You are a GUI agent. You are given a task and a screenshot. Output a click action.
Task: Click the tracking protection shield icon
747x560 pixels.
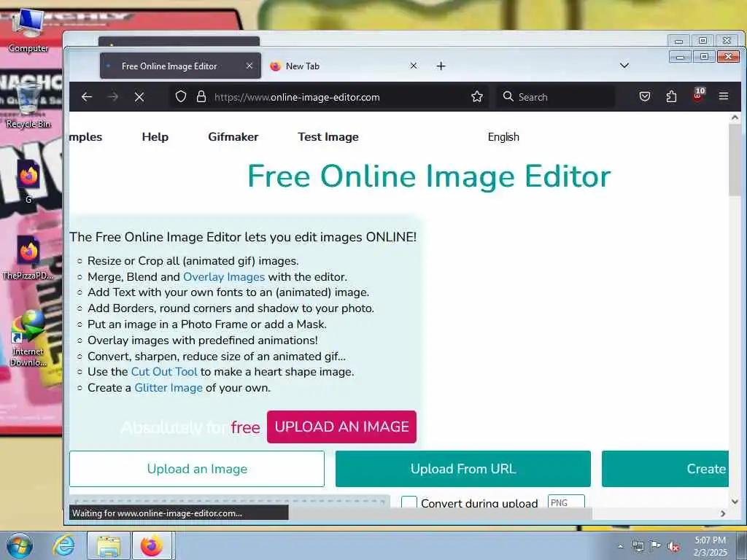pyautogui.click(x=181, y=97)
